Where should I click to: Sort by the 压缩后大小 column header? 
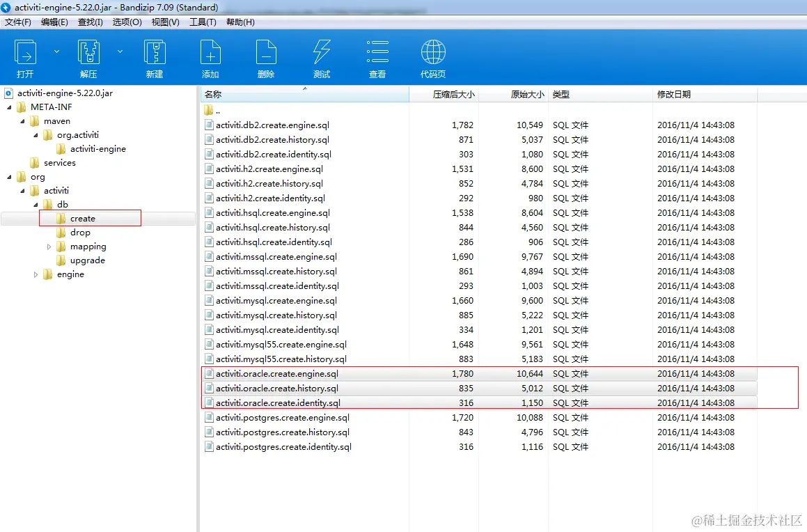[444, 95]
